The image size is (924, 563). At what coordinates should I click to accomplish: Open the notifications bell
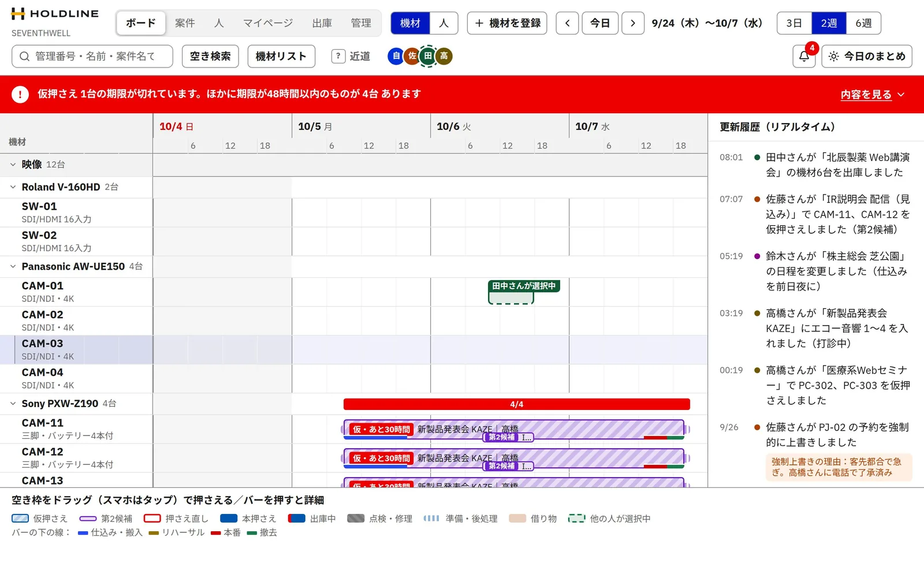(x=804, y=56)
